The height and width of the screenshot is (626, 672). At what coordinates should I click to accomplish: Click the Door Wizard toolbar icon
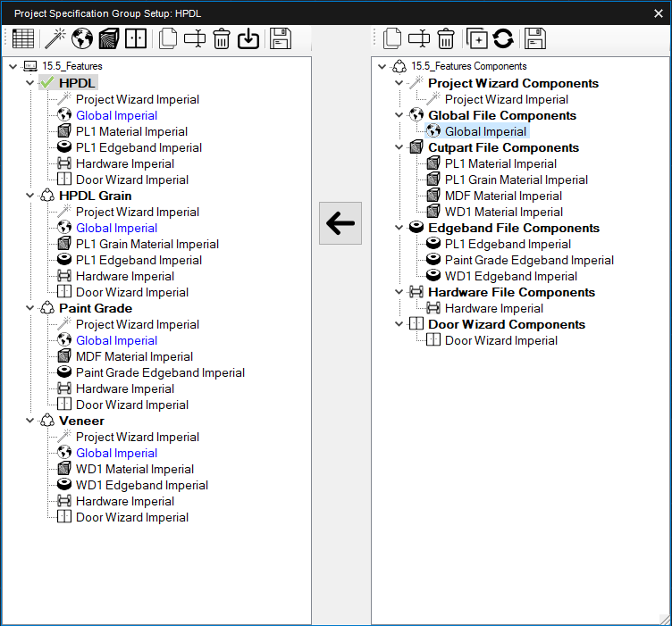point(136,38)
